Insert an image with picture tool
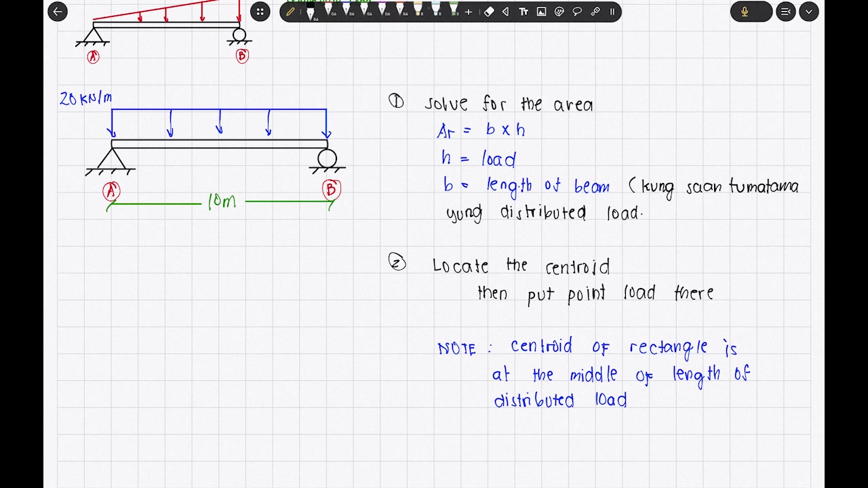This screenshot has width=868, height=488. click(x=541, y=12)
